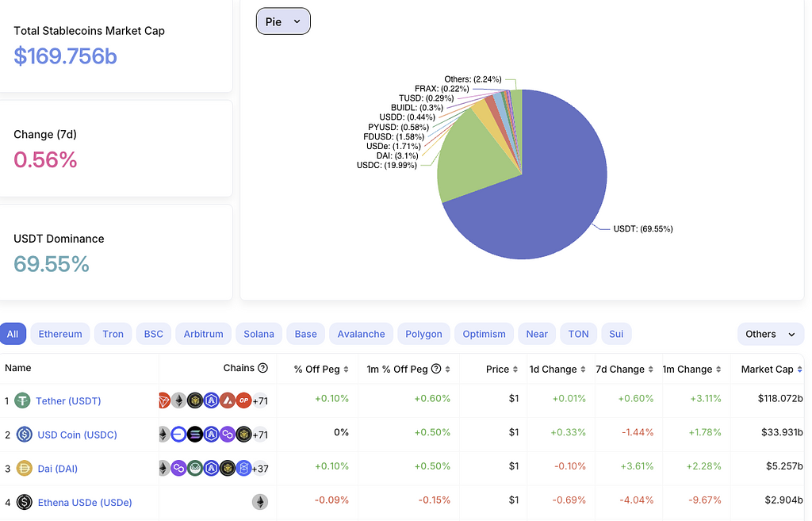Expand the +71 chains list for Tether
This screenshot has width=812, height=521.
point(260,401)
